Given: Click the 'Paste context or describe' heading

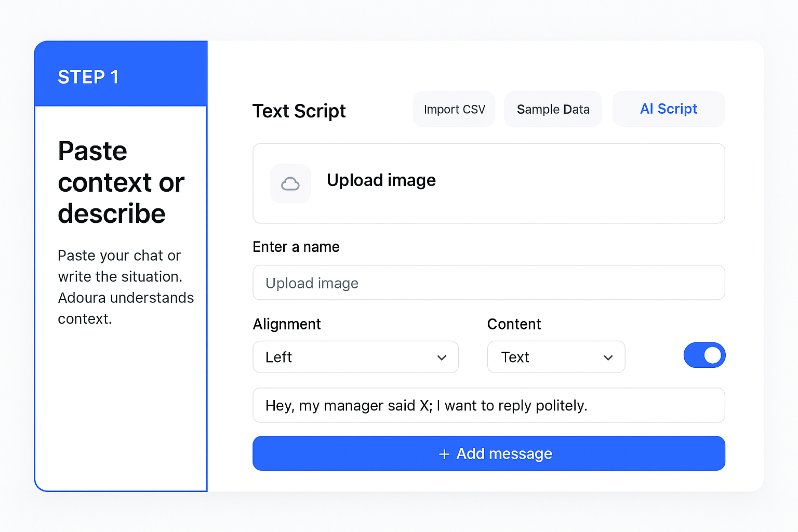Looking at the screenshot, I should (121, 182).
